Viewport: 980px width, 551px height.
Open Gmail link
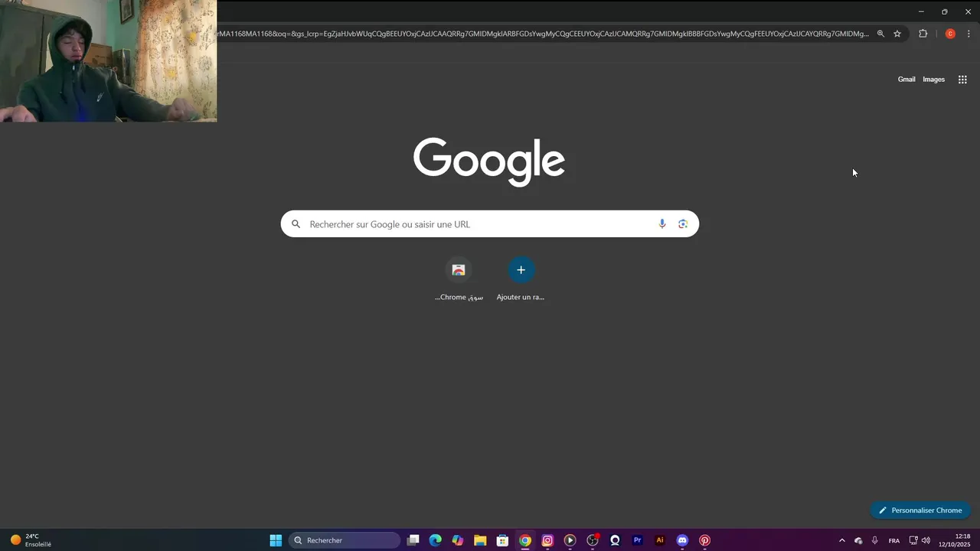coord(906,80)
